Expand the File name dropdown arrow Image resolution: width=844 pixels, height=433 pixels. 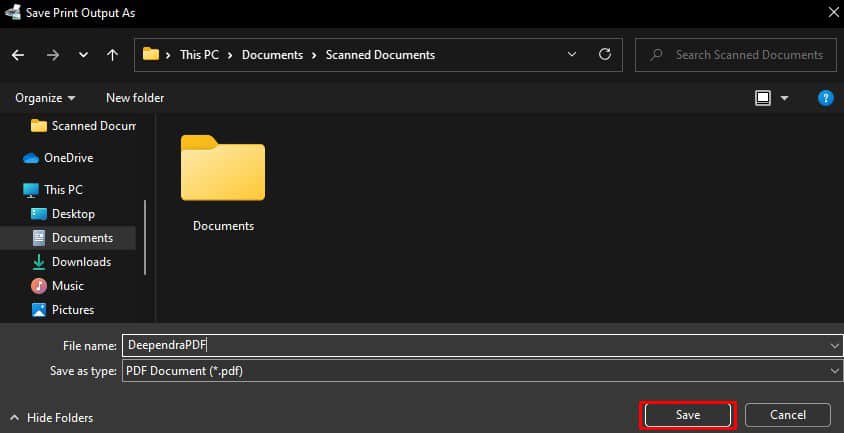pyautogui.click(x=834, y=346)
